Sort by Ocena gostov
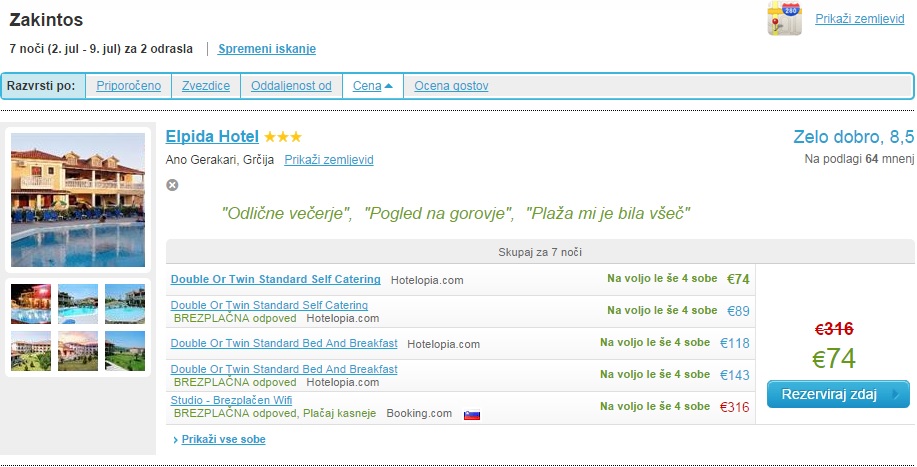917x467 pixels. pos(451,86)
